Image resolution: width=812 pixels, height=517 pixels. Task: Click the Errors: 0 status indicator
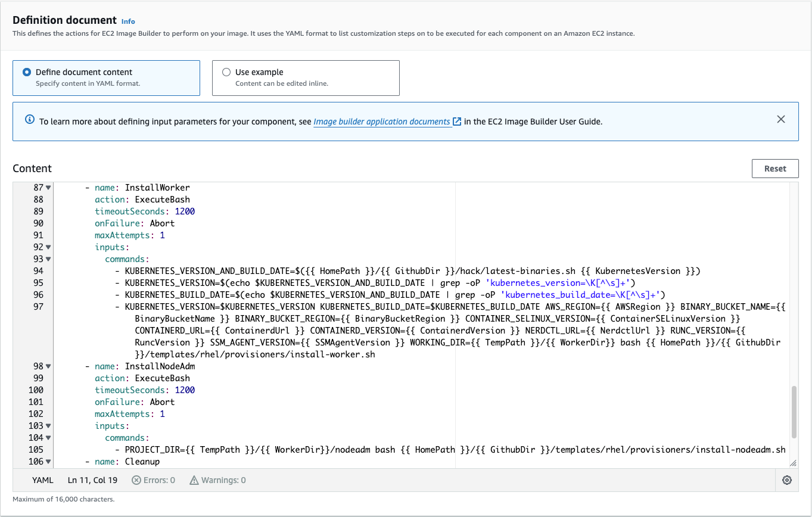click(x=153, y=479)
